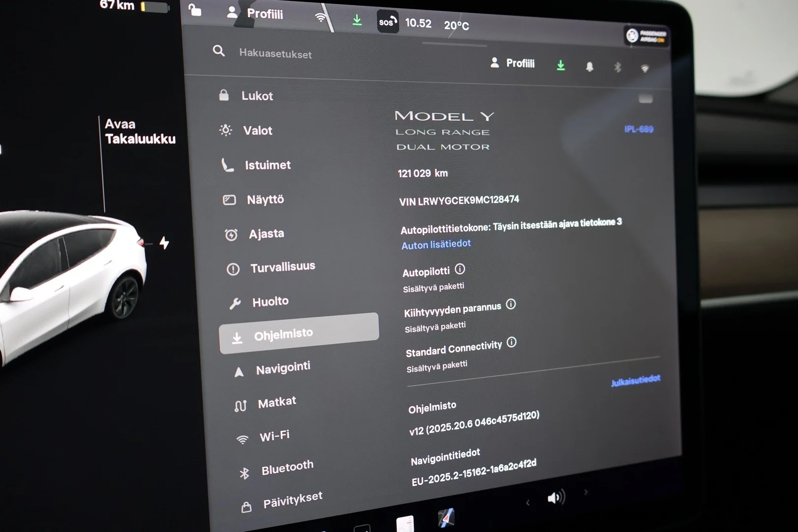Tap the Profiili button in settings header
Screen dimensions: 798x532
pyautogui.click(x=512, y=63)
